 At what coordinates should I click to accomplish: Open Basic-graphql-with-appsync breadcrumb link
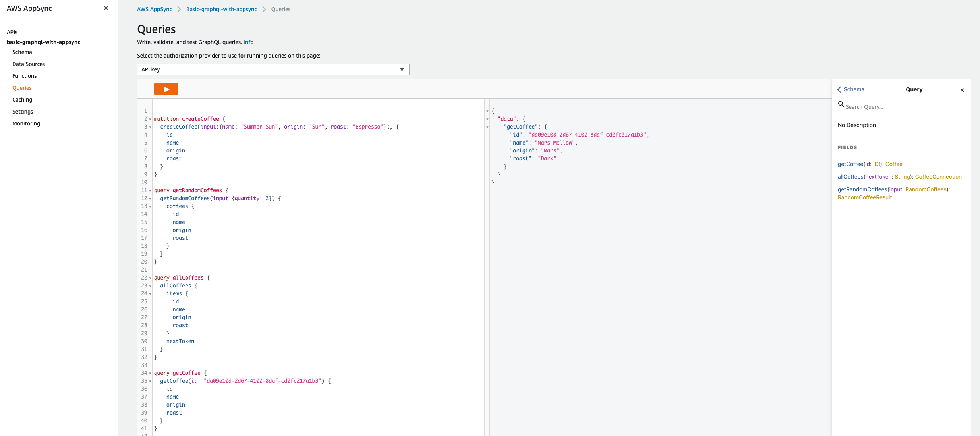coord(221,9)
